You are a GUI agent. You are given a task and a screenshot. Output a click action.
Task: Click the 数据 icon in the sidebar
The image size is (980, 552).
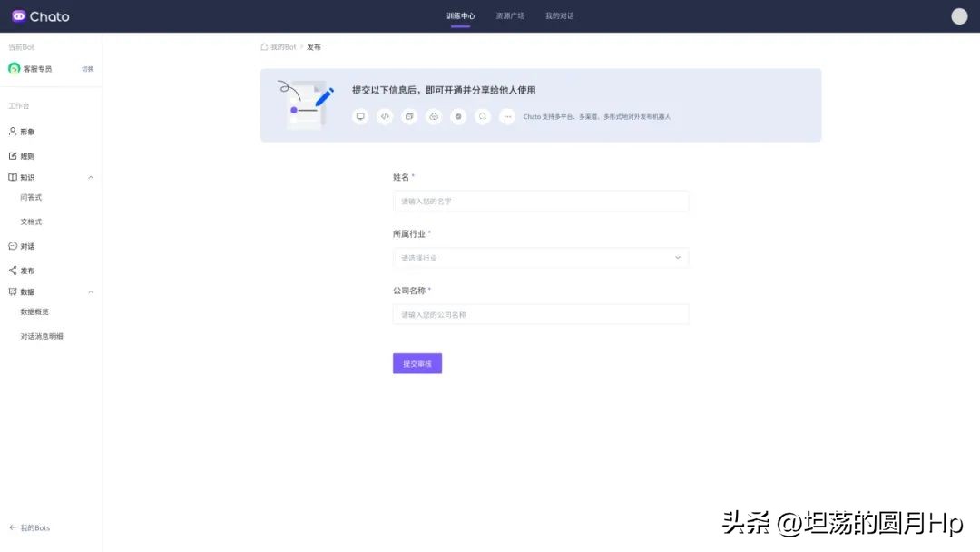tap(12, 291)
